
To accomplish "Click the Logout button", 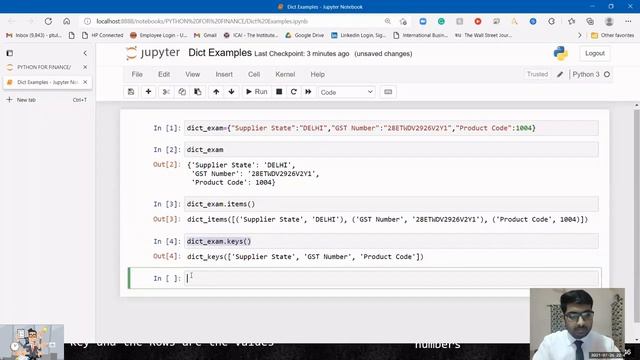I will [x=595, y=53].
